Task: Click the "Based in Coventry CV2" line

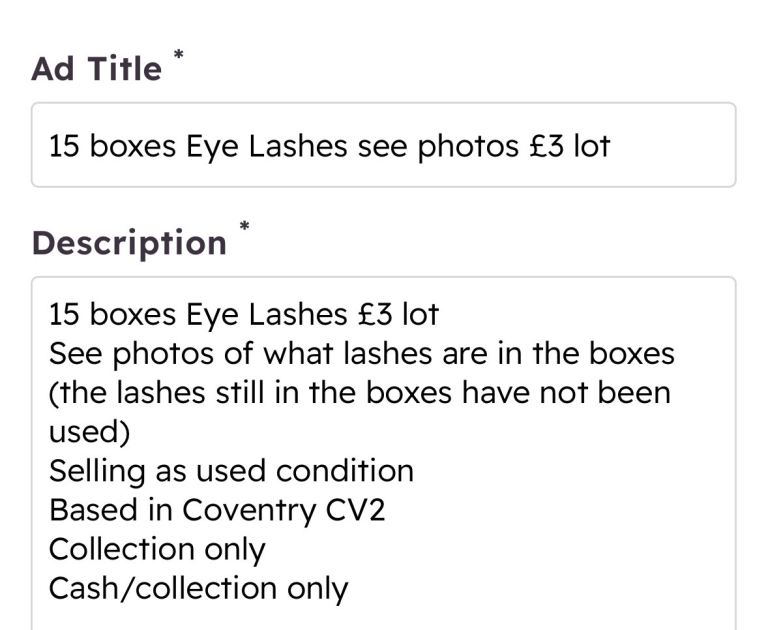Action: point(217,510)
